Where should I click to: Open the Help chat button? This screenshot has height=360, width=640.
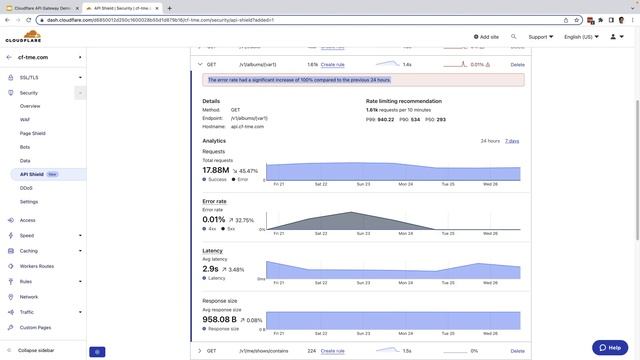[x=610, y=348]
